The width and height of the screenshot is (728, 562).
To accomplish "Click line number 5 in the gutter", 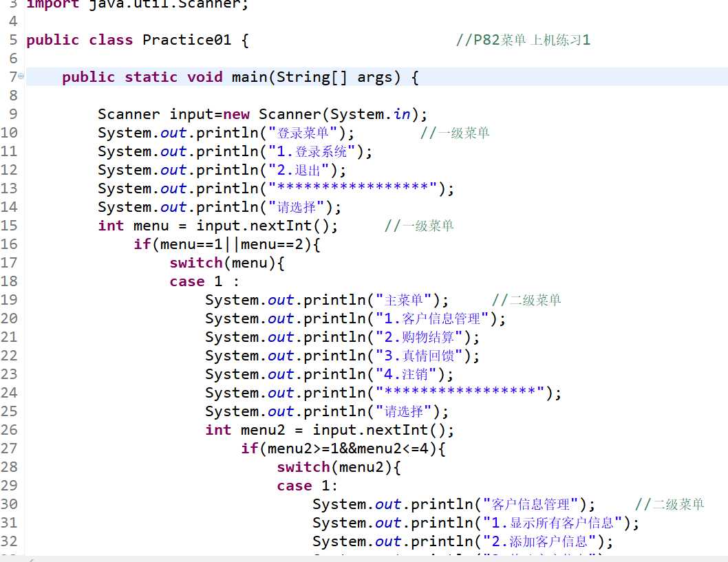I will [13, 40].
